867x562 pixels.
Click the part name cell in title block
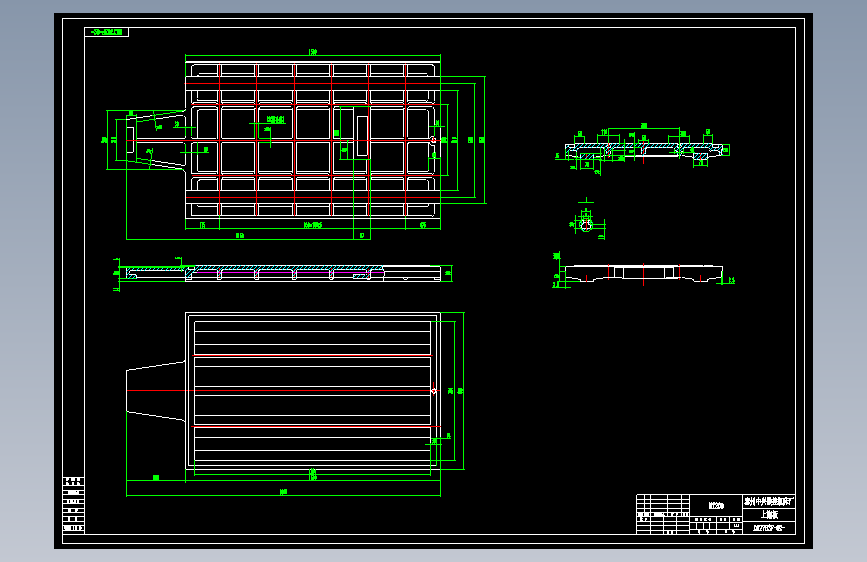point(769,515)
